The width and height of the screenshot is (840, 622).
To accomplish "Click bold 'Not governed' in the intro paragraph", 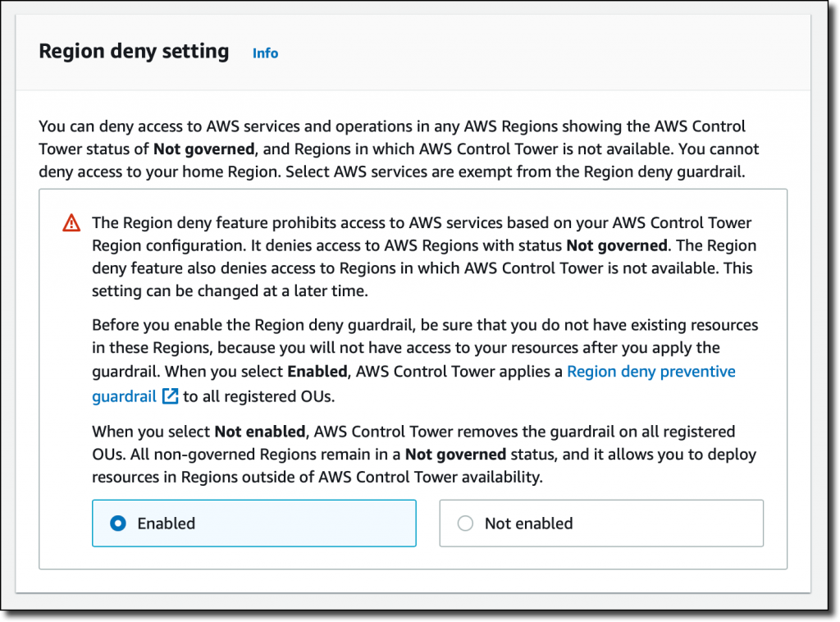I will [204, 149].
